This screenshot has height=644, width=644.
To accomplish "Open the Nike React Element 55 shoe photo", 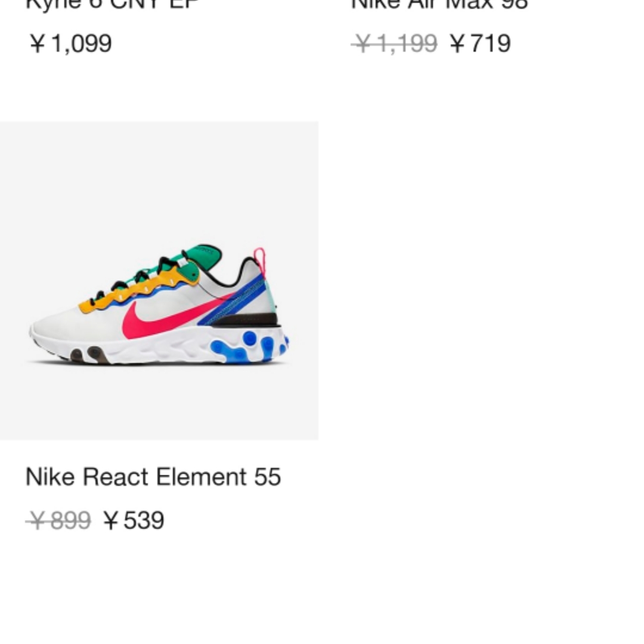I will pos(159,280).
